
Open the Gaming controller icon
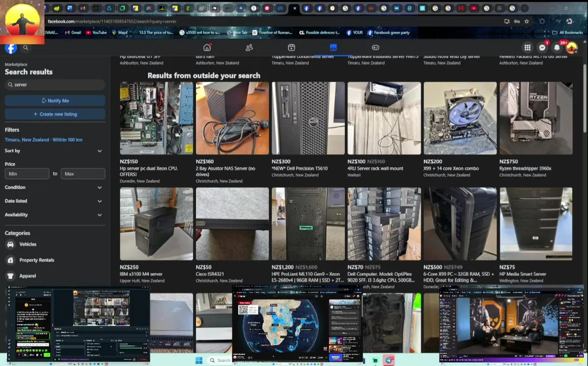click(x=376, y=48)
